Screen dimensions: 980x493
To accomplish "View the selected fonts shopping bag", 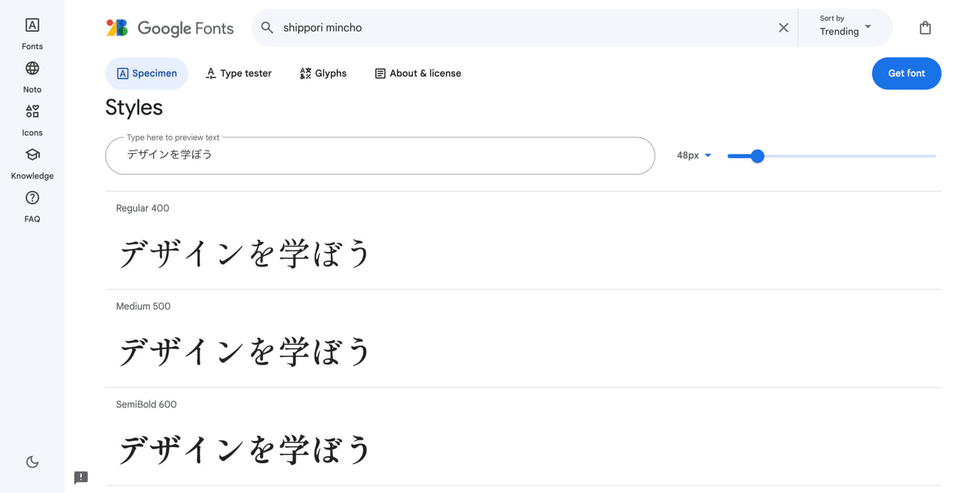I will tap(925, 28).
